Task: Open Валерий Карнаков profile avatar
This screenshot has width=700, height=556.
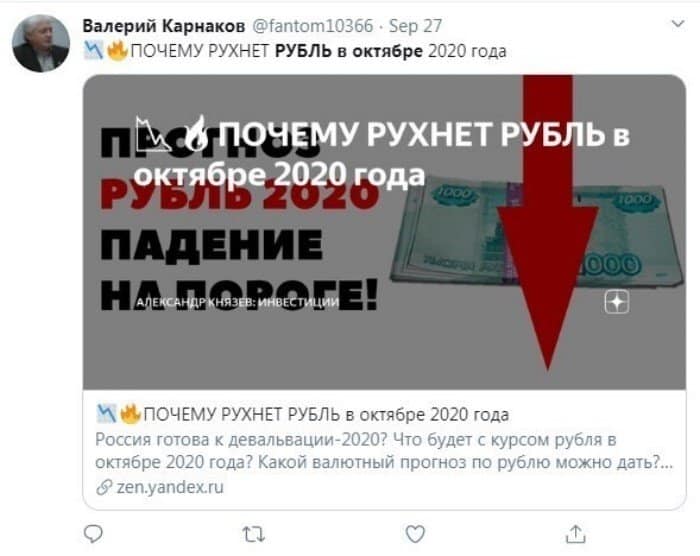Action: point(41,43)
